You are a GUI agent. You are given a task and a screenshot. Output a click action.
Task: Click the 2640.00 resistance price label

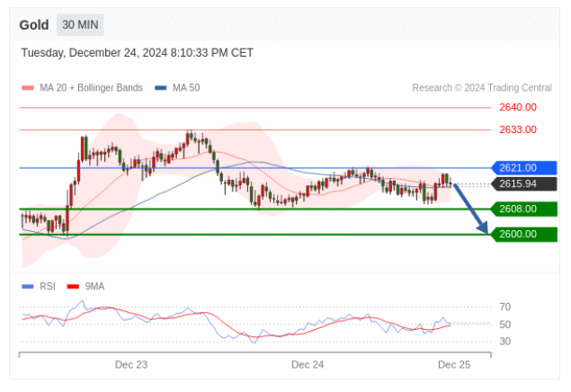coord(518,107)
